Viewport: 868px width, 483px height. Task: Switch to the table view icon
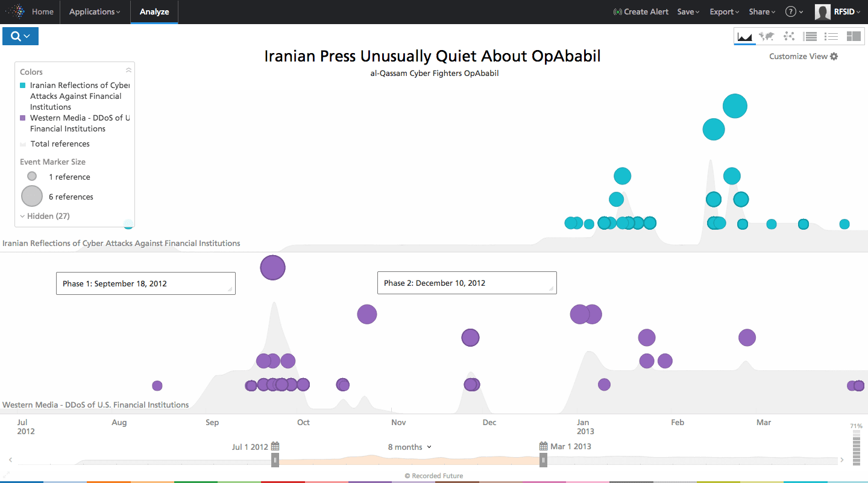pos(810,36)
